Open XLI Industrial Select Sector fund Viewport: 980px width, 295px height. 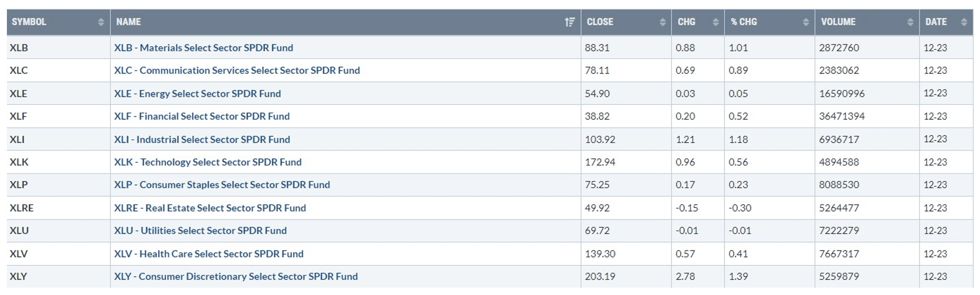coord(202,139)
